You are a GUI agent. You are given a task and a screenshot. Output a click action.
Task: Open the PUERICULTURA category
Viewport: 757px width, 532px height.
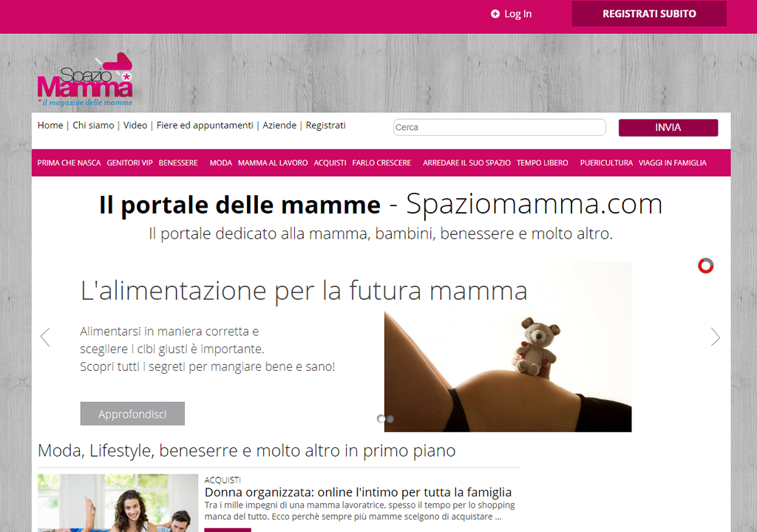click(606, 163)
